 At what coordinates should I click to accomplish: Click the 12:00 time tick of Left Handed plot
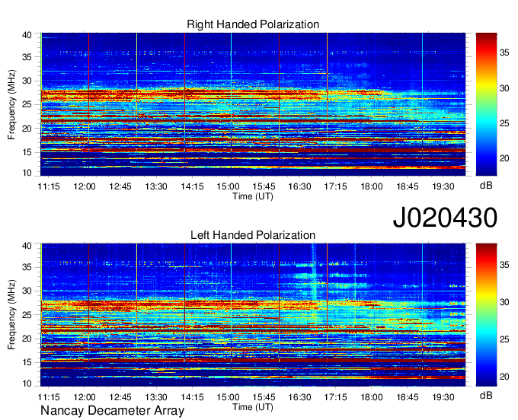pyautogui.click(x=85, y=397)
